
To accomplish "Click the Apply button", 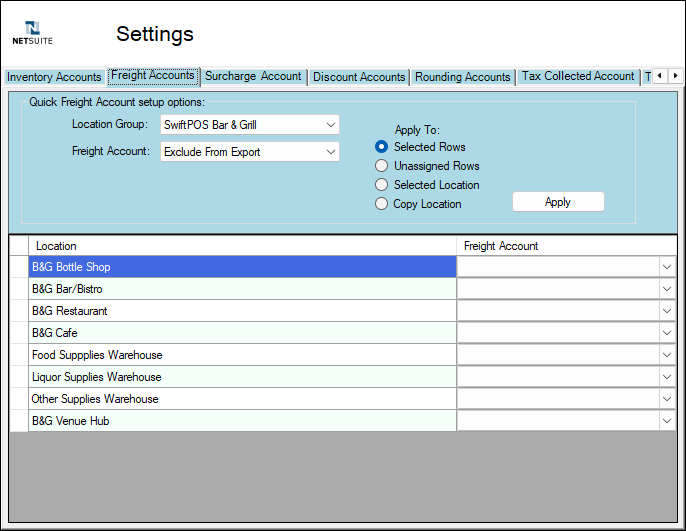I will click(558, 202).
